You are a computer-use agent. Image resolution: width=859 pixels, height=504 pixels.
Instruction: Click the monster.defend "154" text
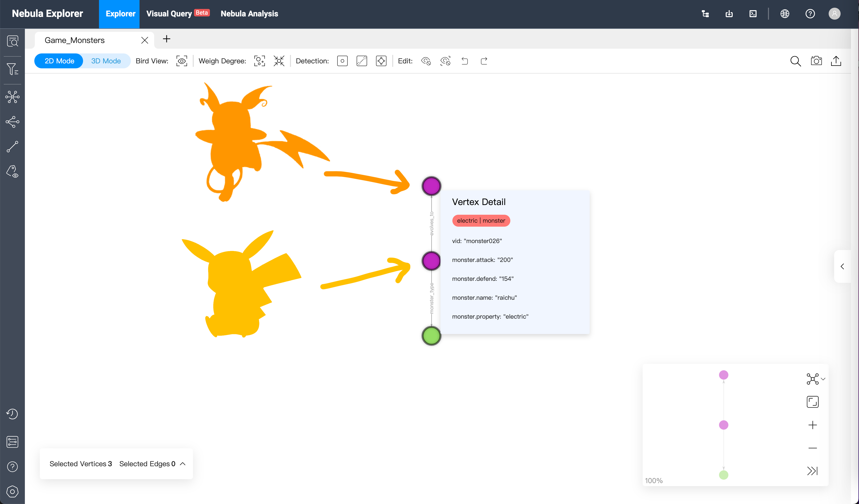[483, 279]
